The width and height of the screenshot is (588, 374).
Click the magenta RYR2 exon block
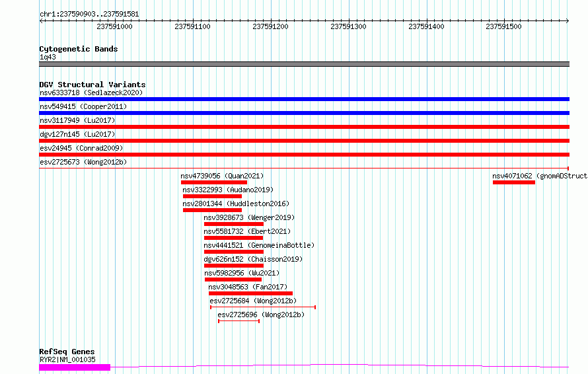point(75,367)
